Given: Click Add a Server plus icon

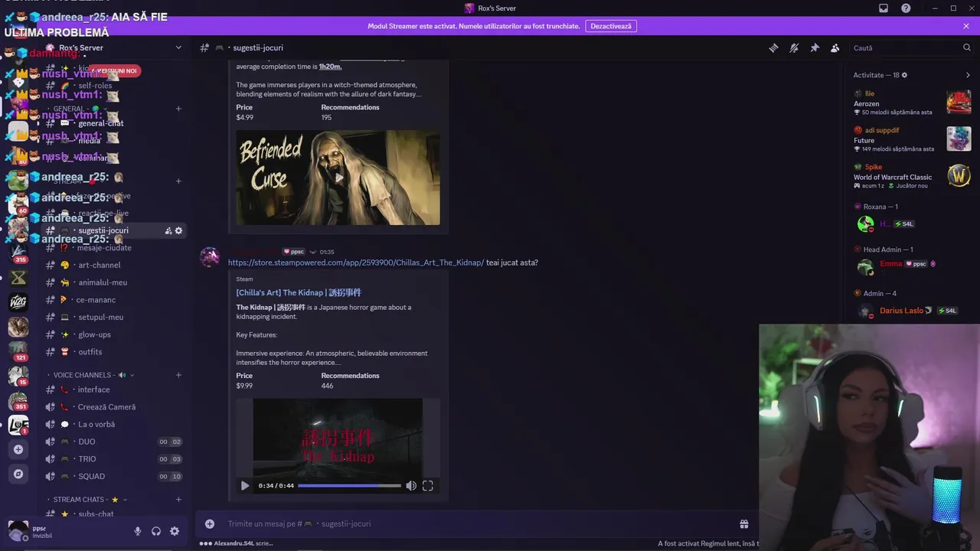Looking at the screenshot, I should (x=18, y=449).
